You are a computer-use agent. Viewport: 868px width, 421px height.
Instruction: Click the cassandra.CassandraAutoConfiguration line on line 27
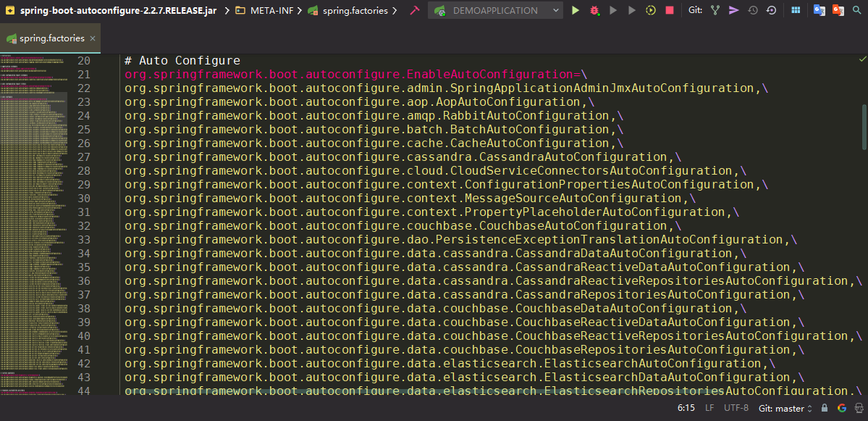[x=403, y=157]
